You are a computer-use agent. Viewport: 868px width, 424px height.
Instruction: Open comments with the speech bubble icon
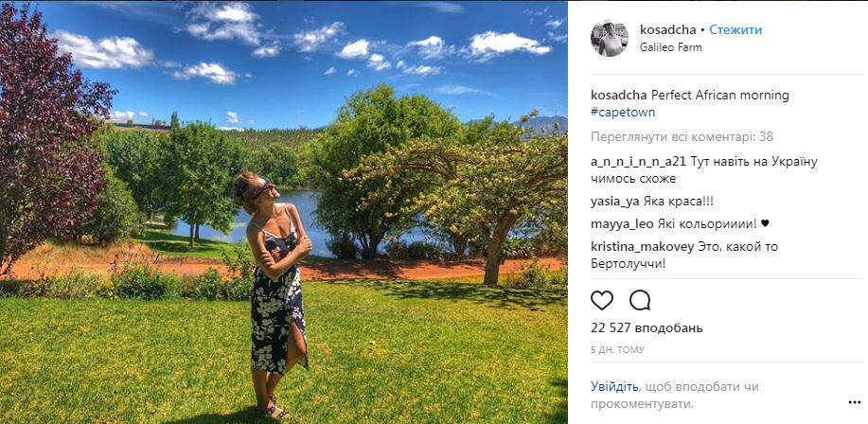(640, 300)
